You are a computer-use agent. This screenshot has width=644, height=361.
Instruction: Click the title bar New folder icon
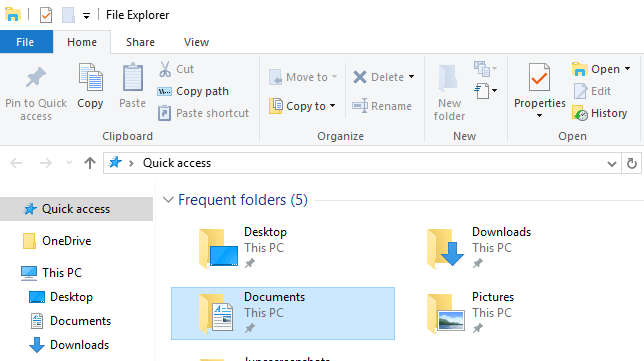pos(68,15)
